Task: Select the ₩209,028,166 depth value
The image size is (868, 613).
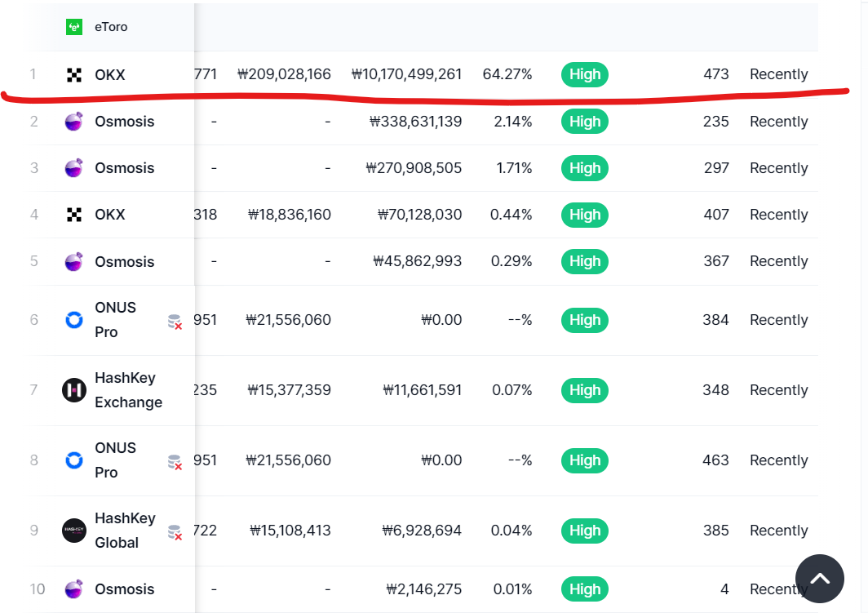Action: (284, 74)
